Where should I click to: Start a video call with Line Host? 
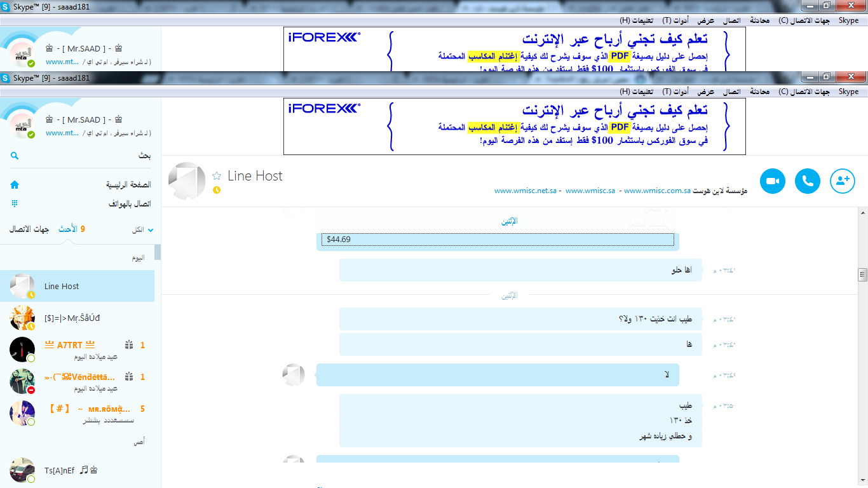point(773,181)
